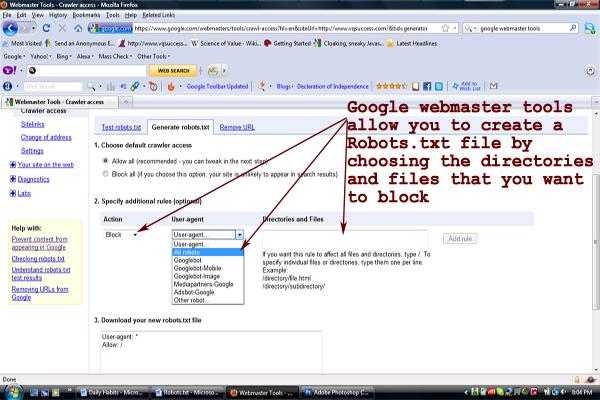
Task: Open Latest Headlines bookmark
Action: (x=412, y=43)
